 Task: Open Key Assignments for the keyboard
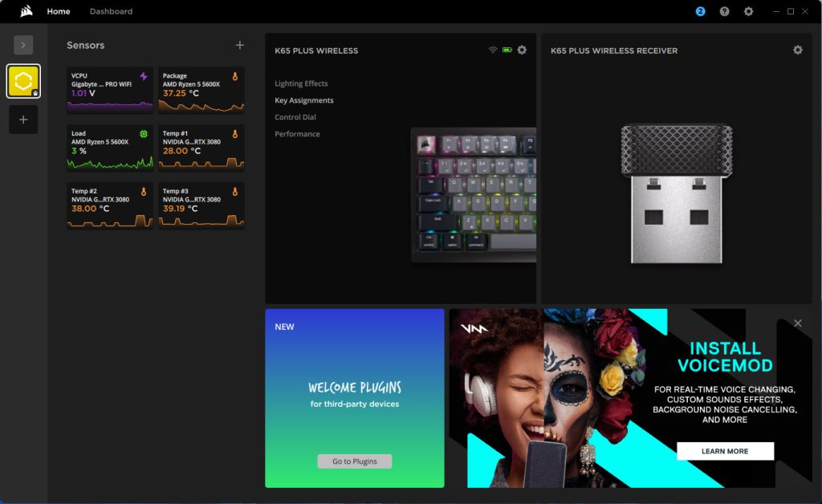coord(304,100)
